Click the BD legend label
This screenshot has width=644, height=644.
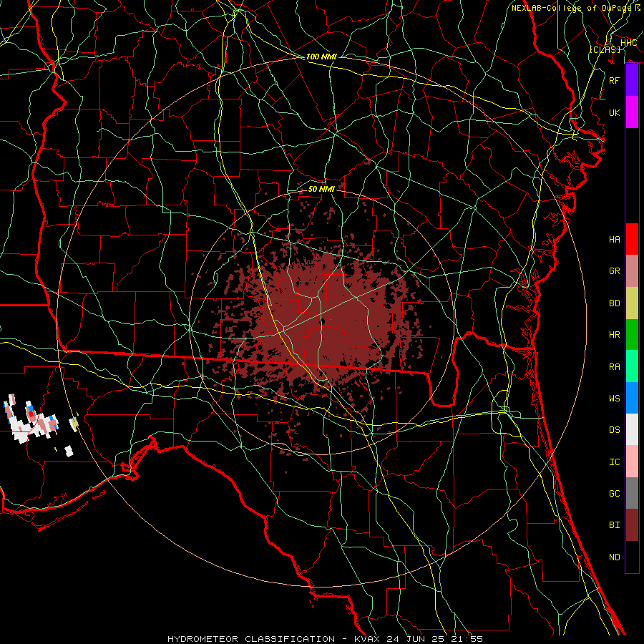[x=614, y=303]
